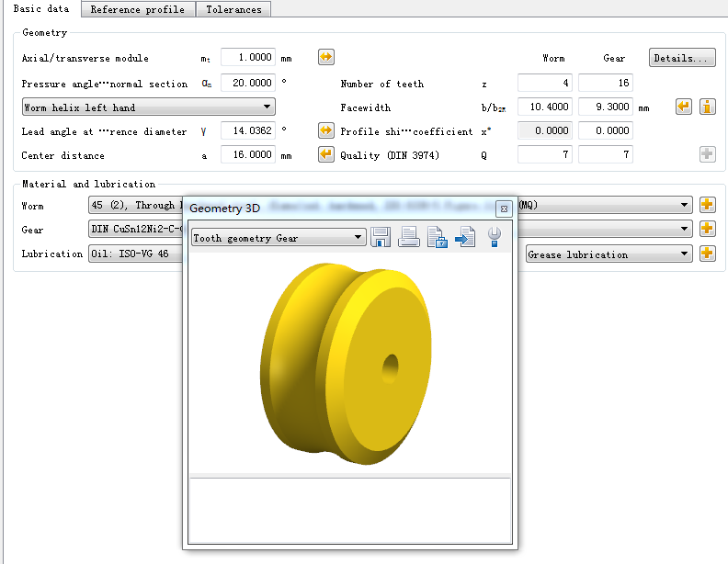Image resolution: width=728 pixels, height=564 pixels.
Task: Expand the Tooth geometry Gear dropdown
Action: pos(279,238)
